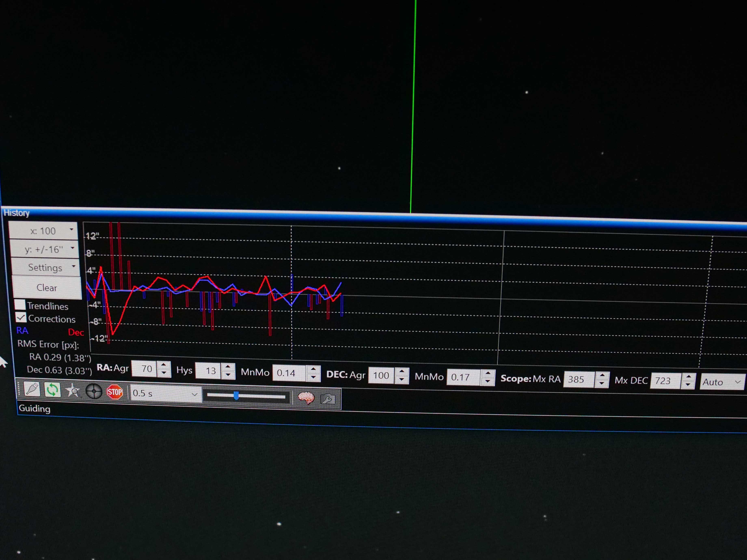Image resolution: width=747 pixels, height=560 pixels.
Task: Click Mx RA field showing 385
Action: click(579, 379)
